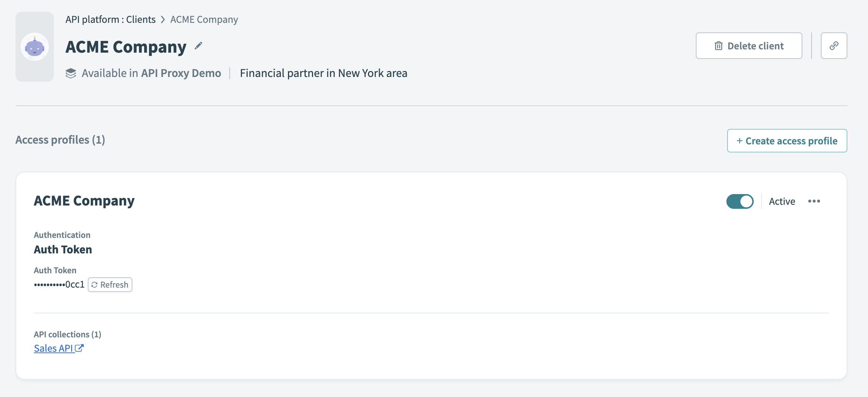Click the breadcrumb chevron separator

(163, 20)
